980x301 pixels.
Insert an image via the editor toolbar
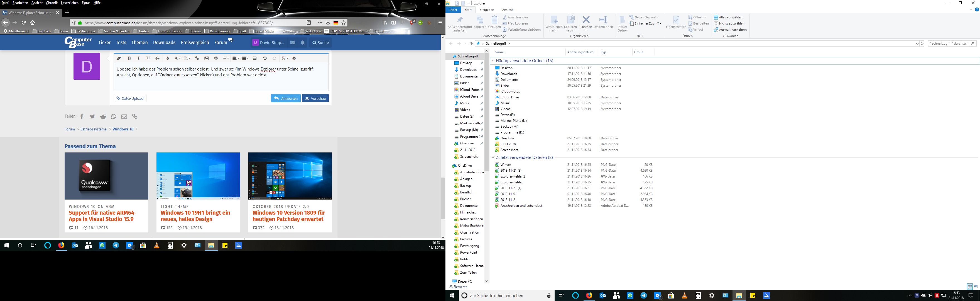207,58
